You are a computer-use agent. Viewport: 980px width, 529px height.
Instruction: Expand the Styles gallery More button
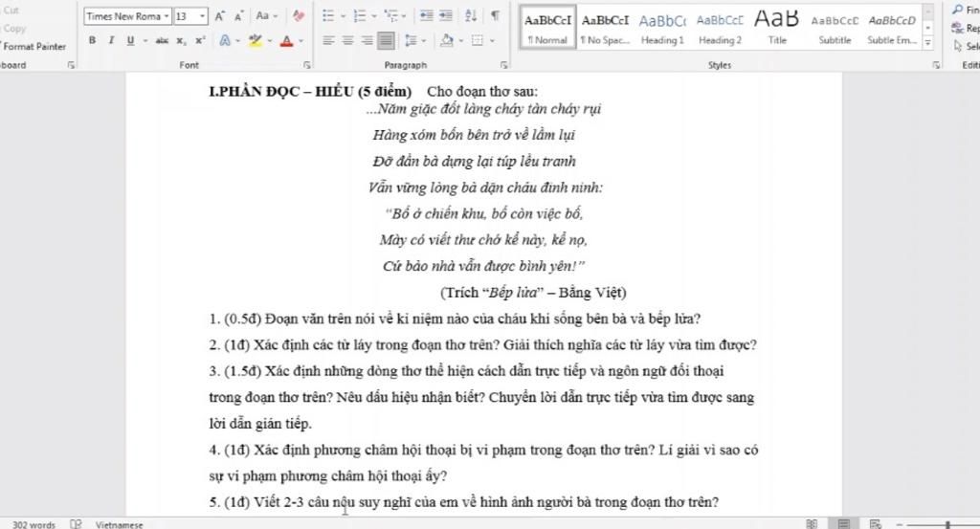[x=927, y=43]
